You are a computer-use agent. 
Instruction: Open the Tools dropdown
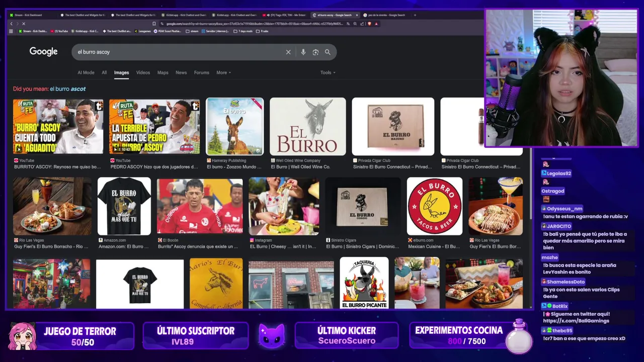328,72
